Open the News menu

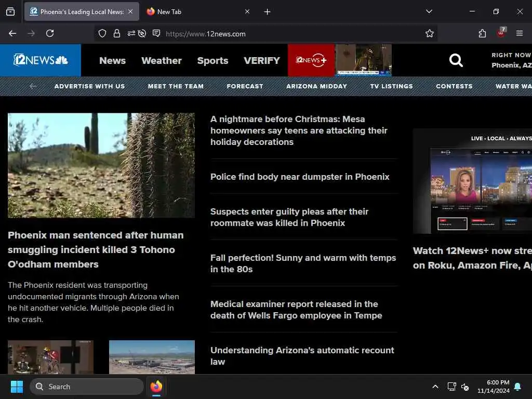(112, 60)
